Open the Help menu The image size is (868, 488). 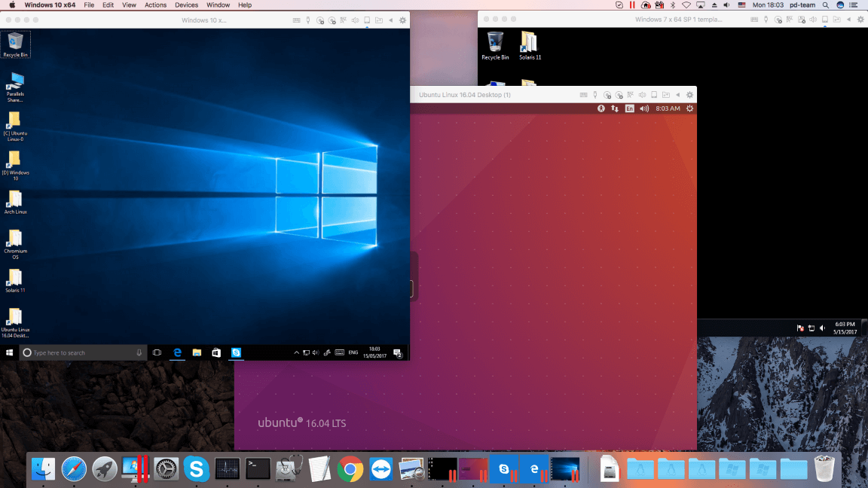245,5
